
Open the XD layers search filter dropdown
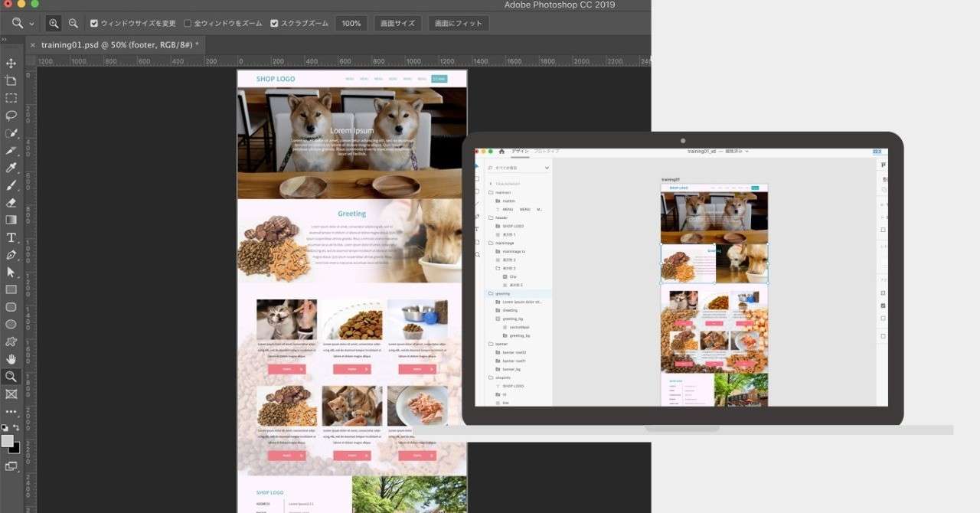tap(547, 168)
